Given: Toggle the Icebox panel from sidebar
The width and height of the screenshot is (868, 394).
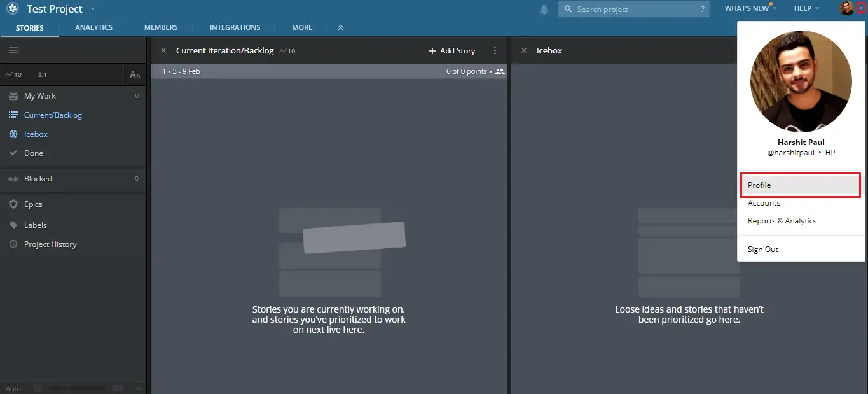Looking at the screenshot, I should 36,134.
